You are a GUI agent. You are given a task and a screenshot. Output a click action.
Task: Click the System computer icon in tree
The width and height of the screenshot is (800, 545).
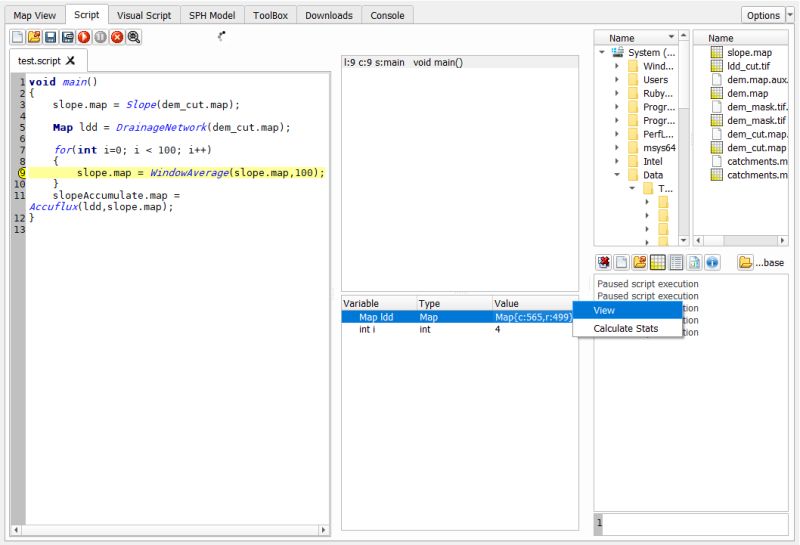click(618, 52)
